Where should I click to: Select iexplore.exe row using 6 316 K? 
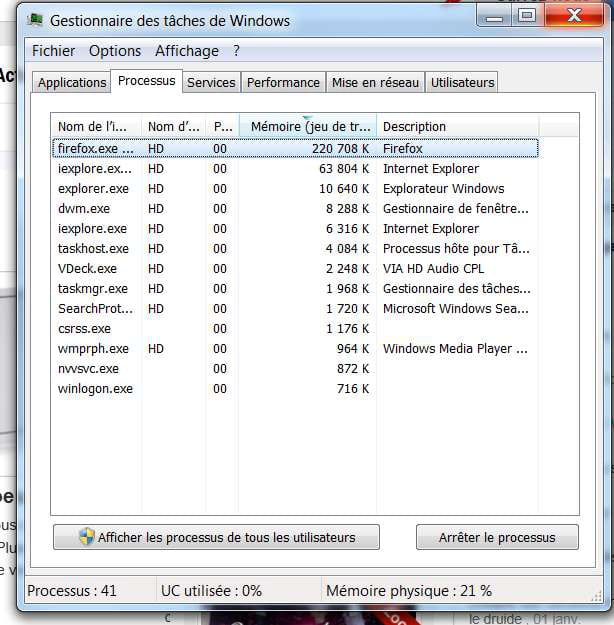[x=295, y=229]
